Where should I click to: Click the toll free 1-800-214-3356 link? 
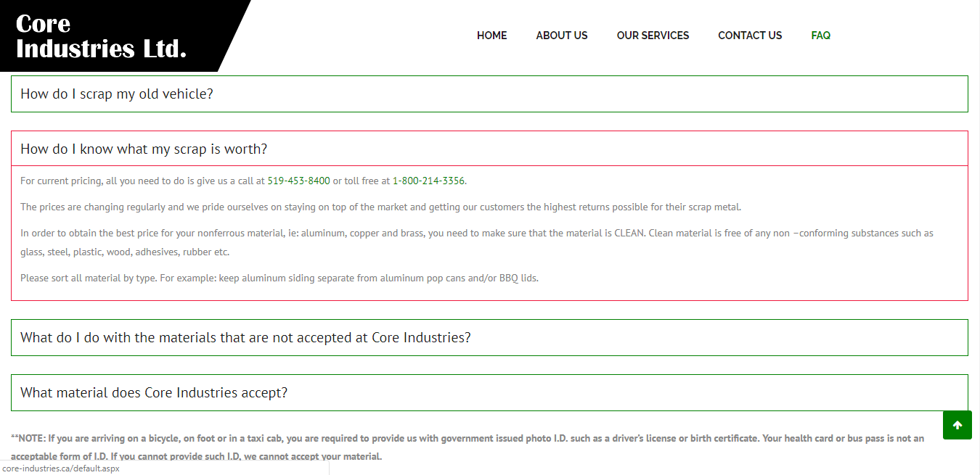click(428, 181)
